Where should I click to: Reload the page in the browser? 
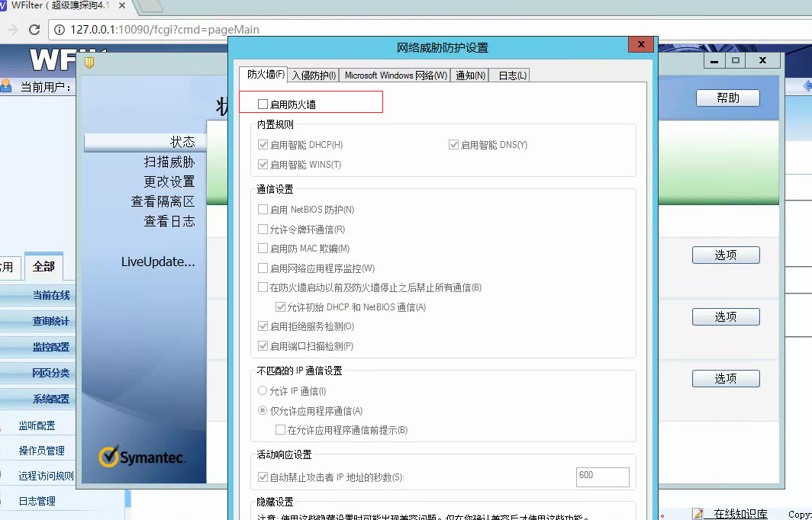point(34,30)
